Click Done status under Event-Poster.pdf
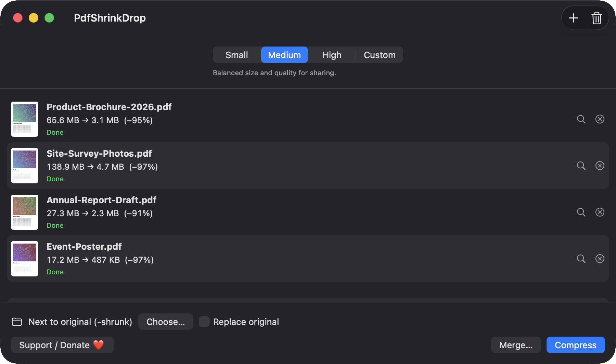 55,272
